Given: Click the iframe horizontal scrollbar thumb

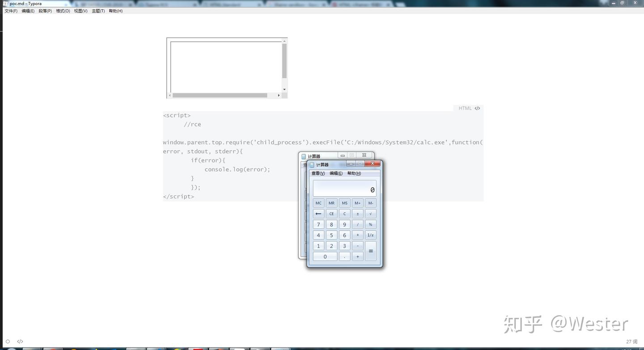Looking at the screenshot, I should click(x=220, y=95).
